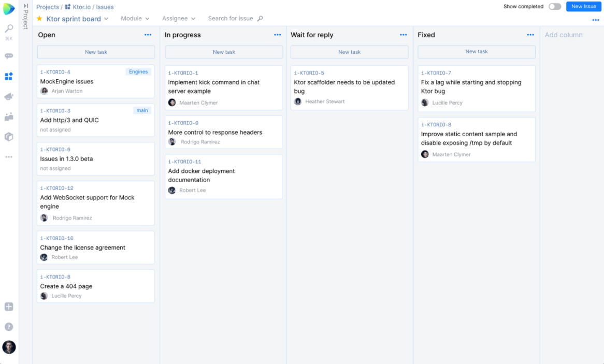The width and height of the screenshot is (604, 364).
Task: Open card More control to response headers
Action: click(x=224, y=132)
